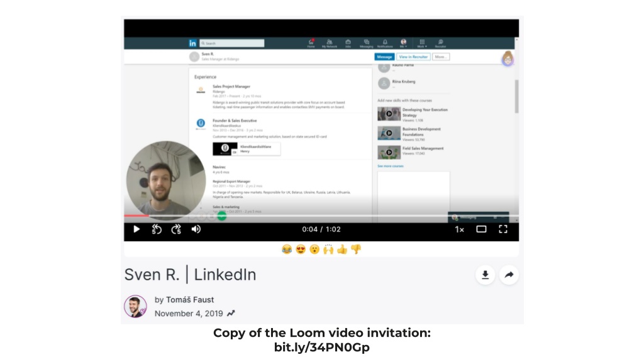Open Riina Kruberg's profile link
This screenshot has height=362, width=644.
click(404, 82)
